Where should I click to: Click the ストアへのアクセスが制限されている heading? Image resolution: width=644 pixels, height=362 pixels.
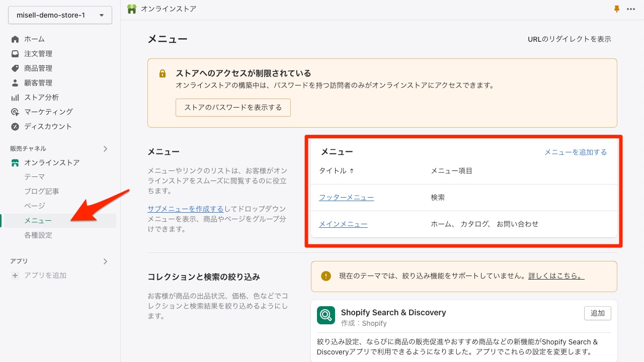tap(244, 73)
